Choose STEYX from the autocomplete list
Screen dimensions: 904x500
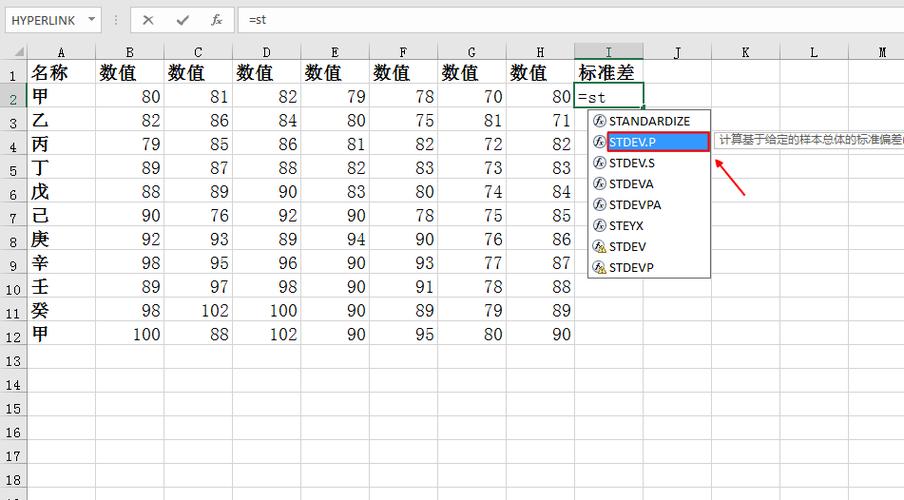(649, 225)
